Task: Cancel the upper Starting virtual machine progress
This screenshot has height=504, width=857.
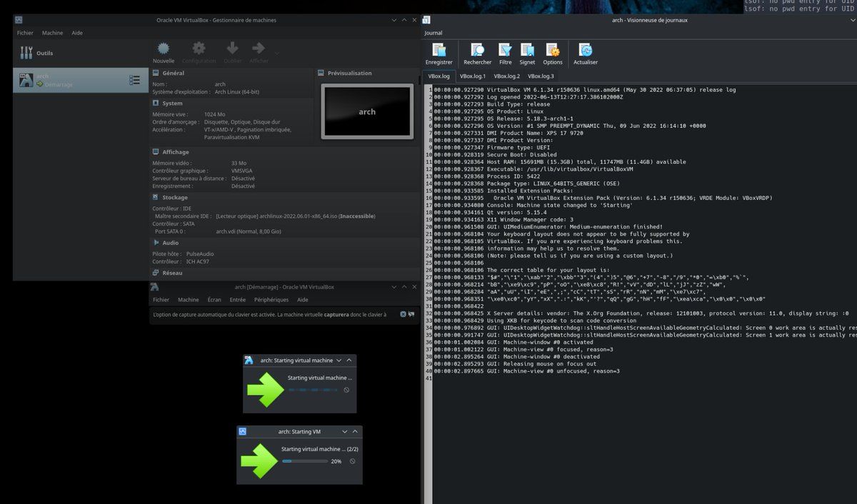Action: 346,390
